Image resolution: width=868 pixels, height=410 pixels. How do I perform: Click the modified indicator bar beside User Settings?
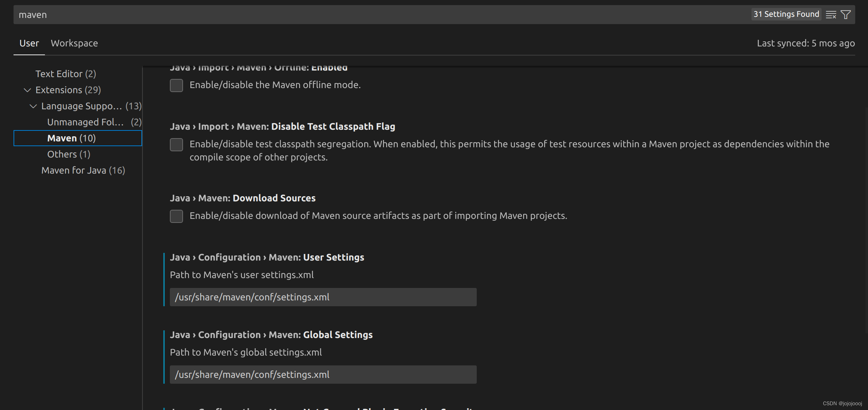tap(164, 280)
